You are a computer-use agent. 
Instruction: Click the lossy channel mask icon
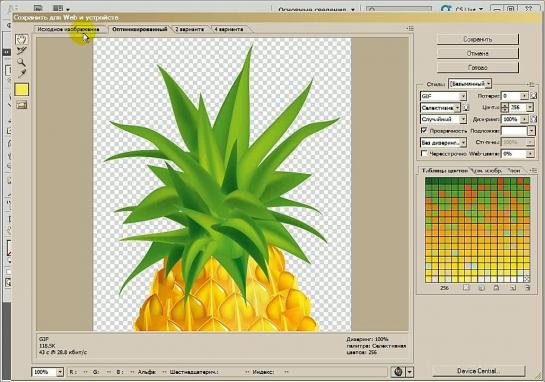click(534, 96)
